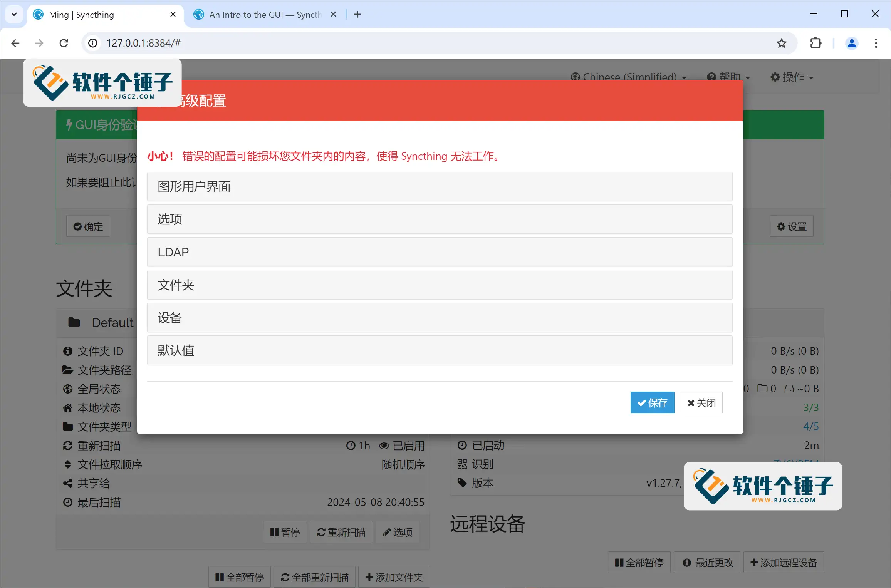Switch to An Intro to the GUI tab

tap(265, 15)
